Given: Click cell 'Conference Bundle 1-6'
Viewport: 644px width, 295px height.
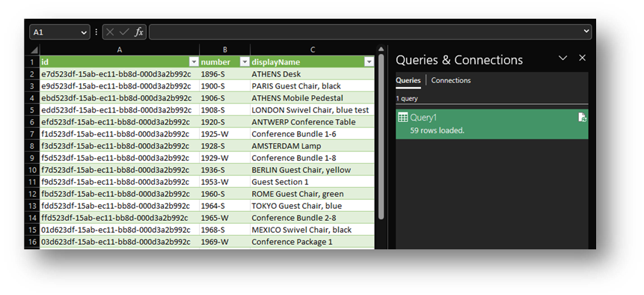Looking at the screenshot, I should (x=313, y=134).
